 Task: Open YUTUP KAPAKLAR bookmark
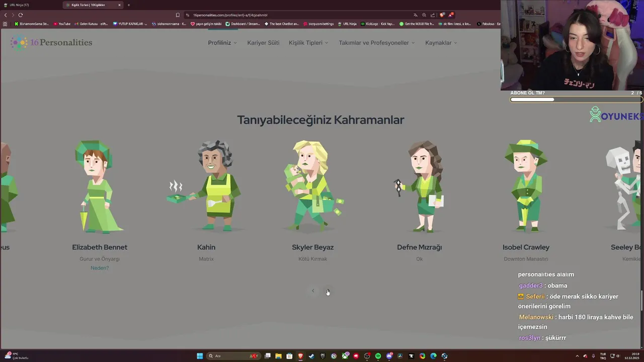coord(130,24)
